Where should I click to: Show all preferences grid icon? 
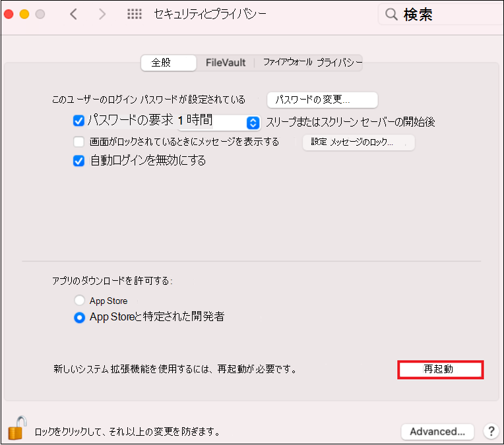(135, 14)
